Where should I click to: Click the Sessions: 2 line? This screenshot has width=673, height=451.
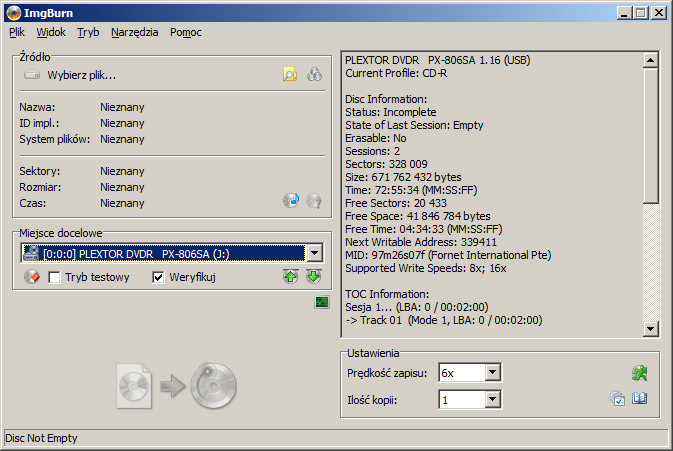pos(373,151)
